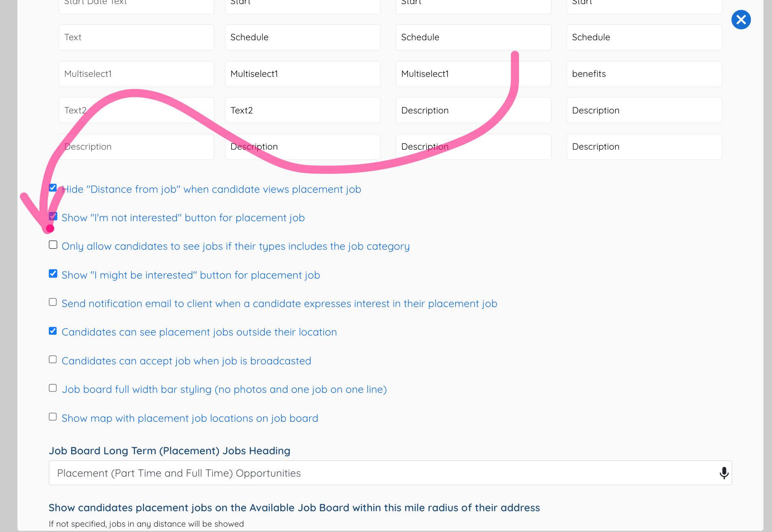Click the greyed Text2 placeholder field
This screenshot has width=772, height=532.
(136, 110)
